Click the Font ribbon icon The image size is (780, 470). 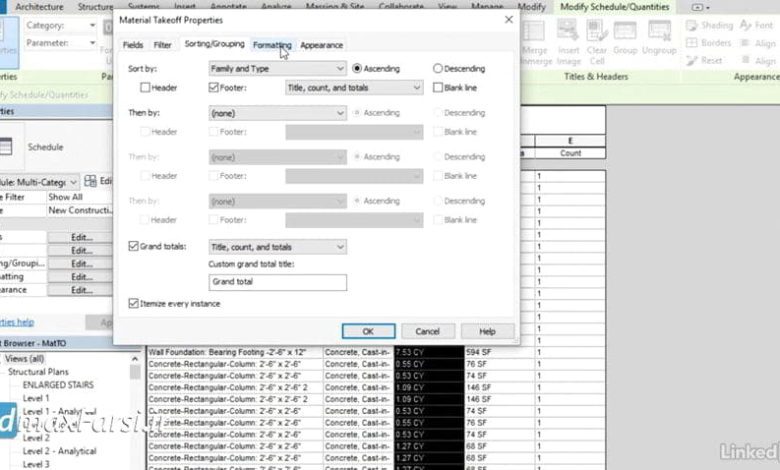click(x=745, y=25)
